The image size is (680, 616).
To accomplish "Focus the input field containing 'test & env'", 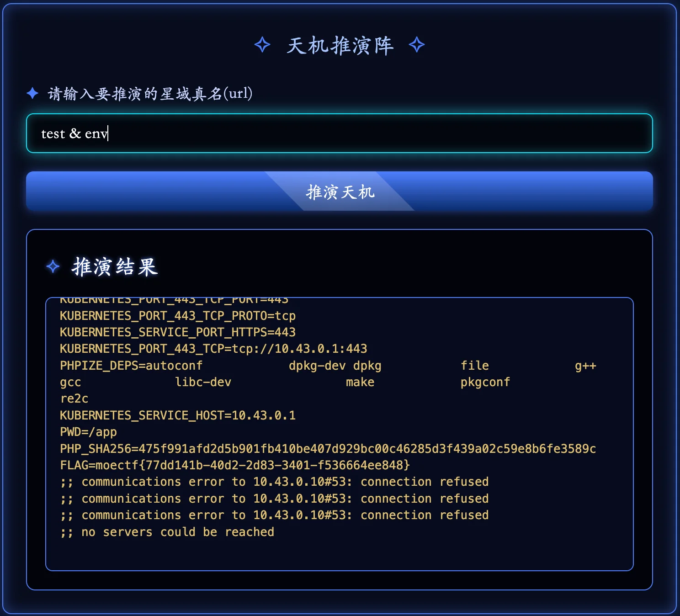I will [x=339, y=133].
